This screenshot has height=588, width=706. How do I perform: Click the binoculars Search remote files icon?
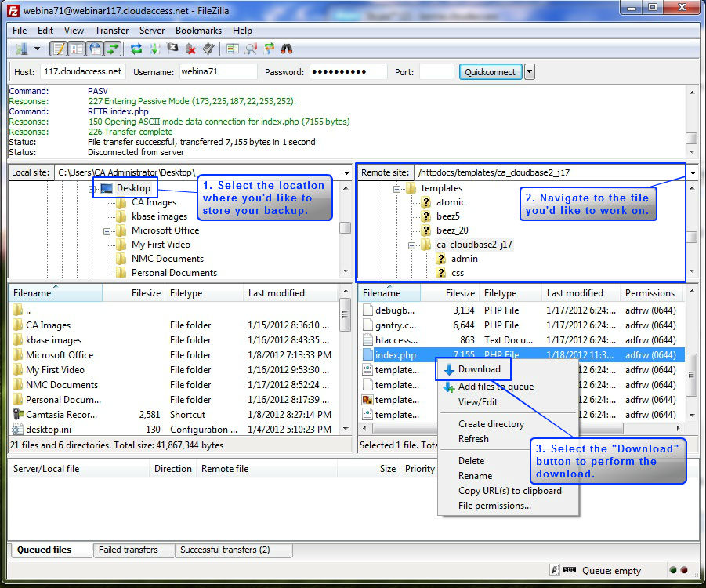pyautogui.click(x=286, y=49)
